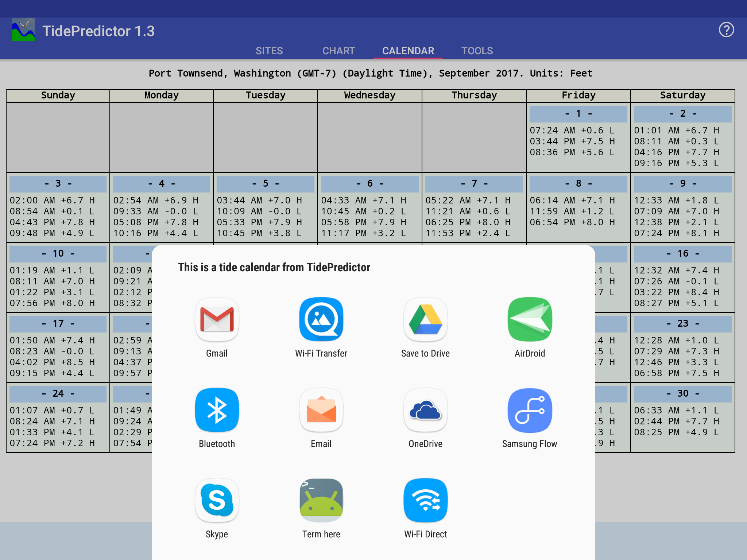The image size is (747, 560).
Task: Click the TidePredictor app logo
Action: tap(23, 30)
